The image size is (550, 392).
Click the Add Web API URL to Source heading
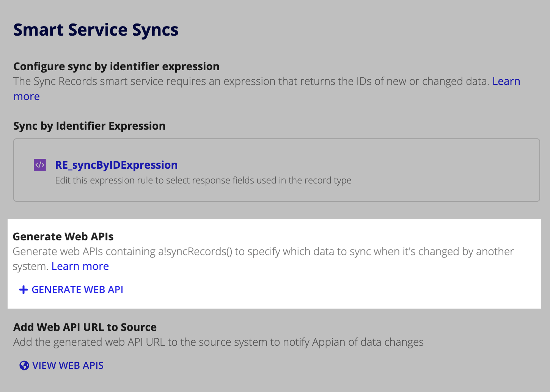coord(85,327)
